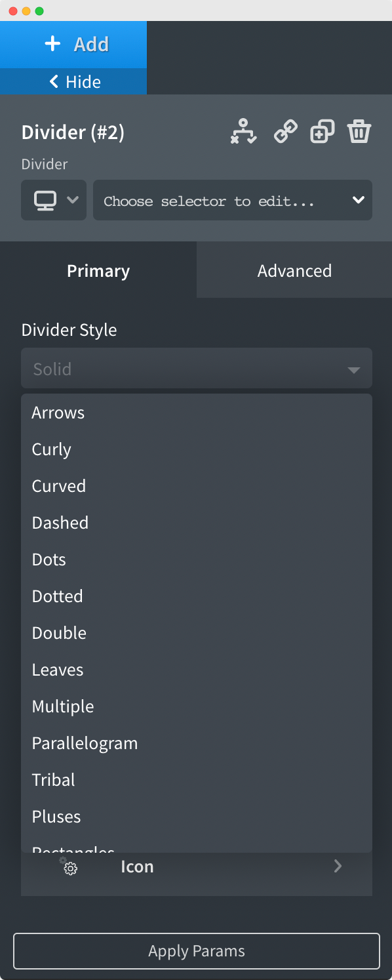Open the Divider Style dropdown showing Solid
This screenshot has width=392, height=980.
tap(197, 368)
